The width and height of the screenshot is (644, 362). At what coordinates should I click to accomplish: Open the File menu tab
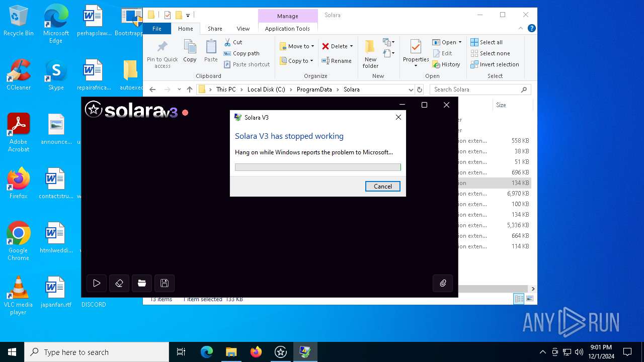click(x=157, y=29)
